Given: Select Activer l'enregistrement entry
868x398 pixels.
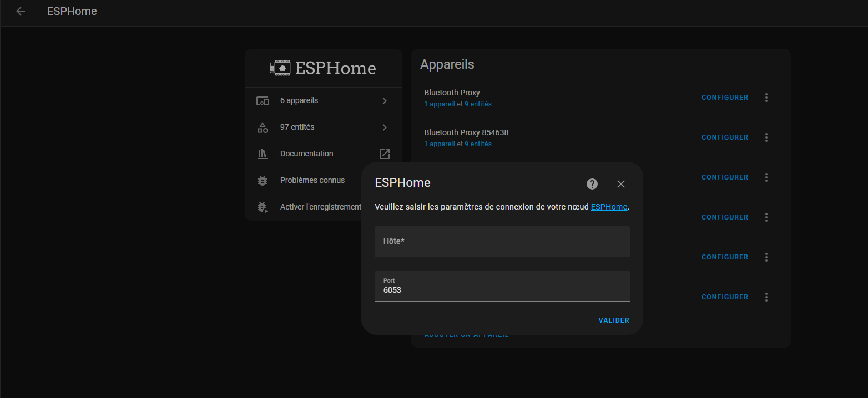Looking at the screenshot, I should [304, 207].
